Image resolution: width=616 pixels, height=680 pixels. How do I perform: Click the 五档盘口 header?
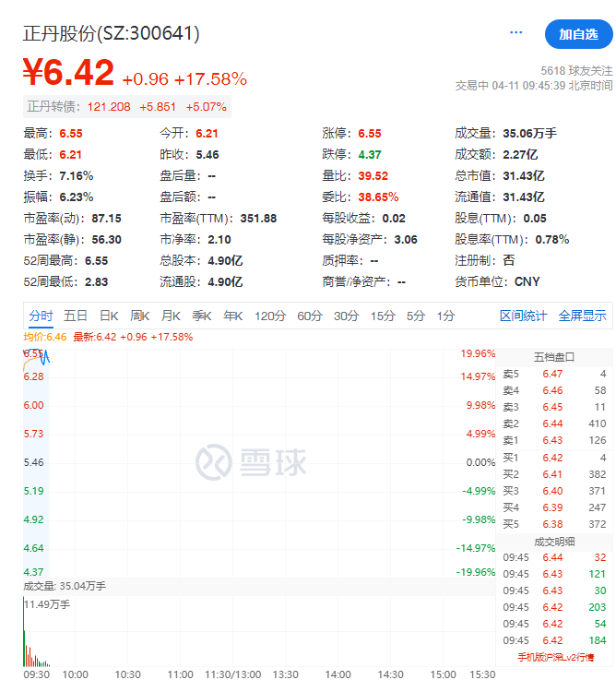tap(554, 357)
